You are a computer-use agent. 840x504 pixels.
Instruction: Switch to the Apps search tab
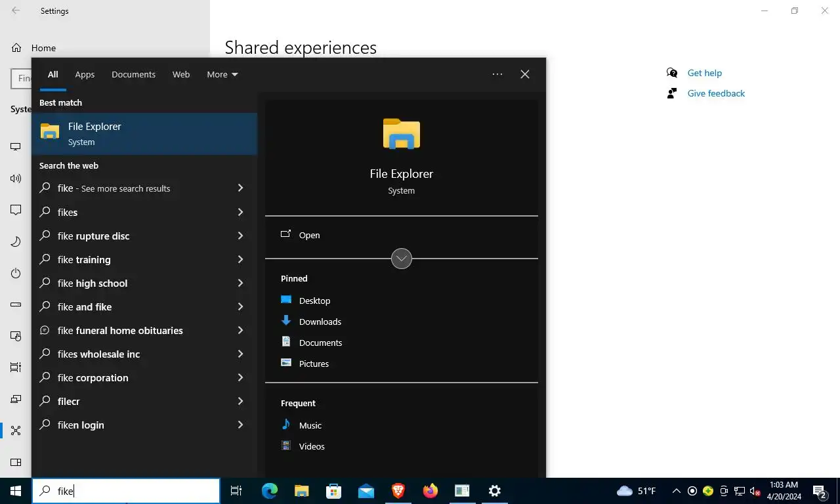(x=85, y=74)
